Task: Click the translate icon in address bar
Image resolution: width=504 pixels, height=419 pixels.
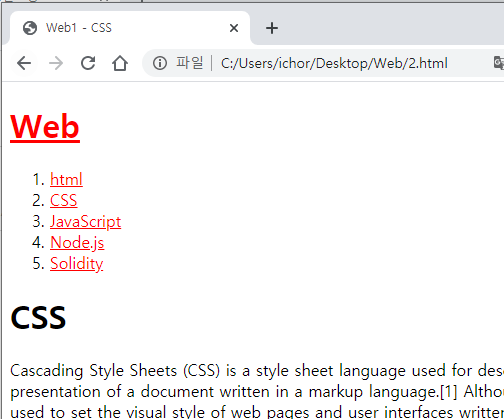Action: point(499,63)
